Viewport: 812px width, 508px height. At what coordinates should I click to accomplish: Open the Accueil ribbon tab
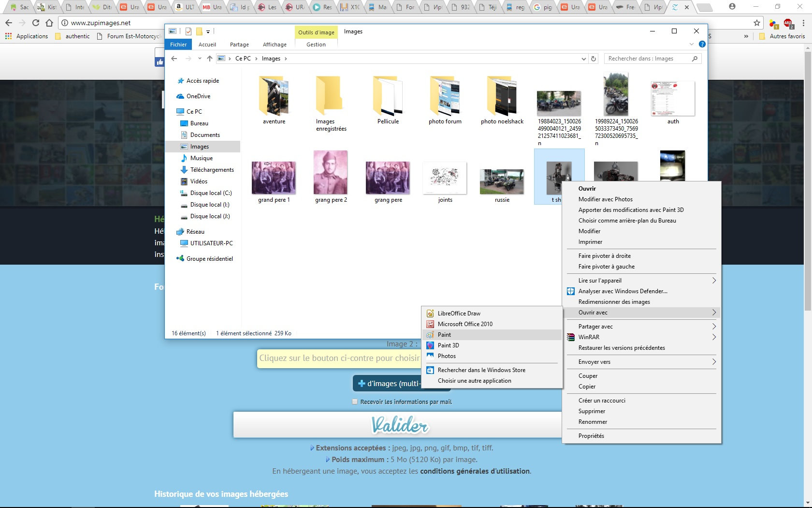pos(207,45)
